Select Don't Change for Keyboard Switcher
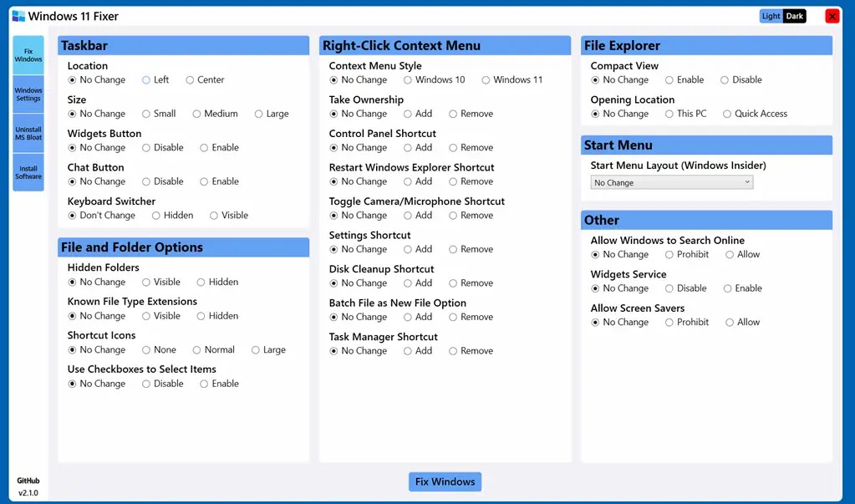The width and height of the screenshot is (855, 504). [x=101, y=215]
